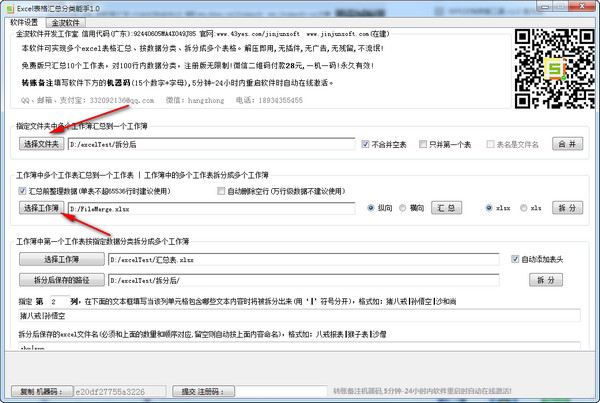Open the 金浚软件 tab
Image resolution: width=600 pixels, height=403 pixels.
(65, 23)
